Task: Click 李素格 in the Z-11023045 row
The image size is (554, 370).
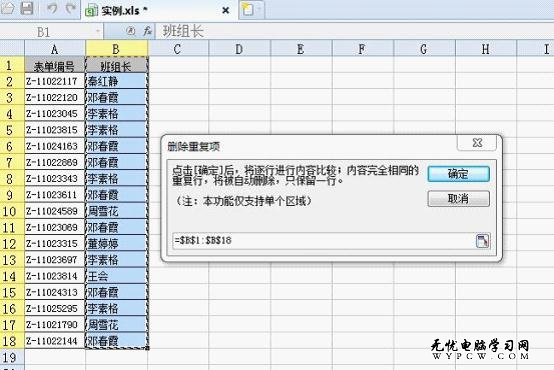Action: point(116,114)
